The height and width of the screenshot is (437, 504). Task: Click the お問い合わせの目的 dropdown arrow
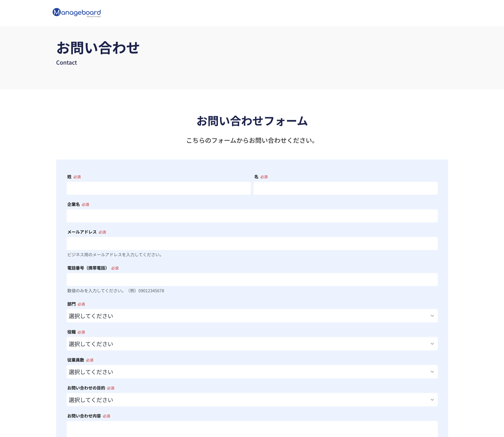click(432, 400)
